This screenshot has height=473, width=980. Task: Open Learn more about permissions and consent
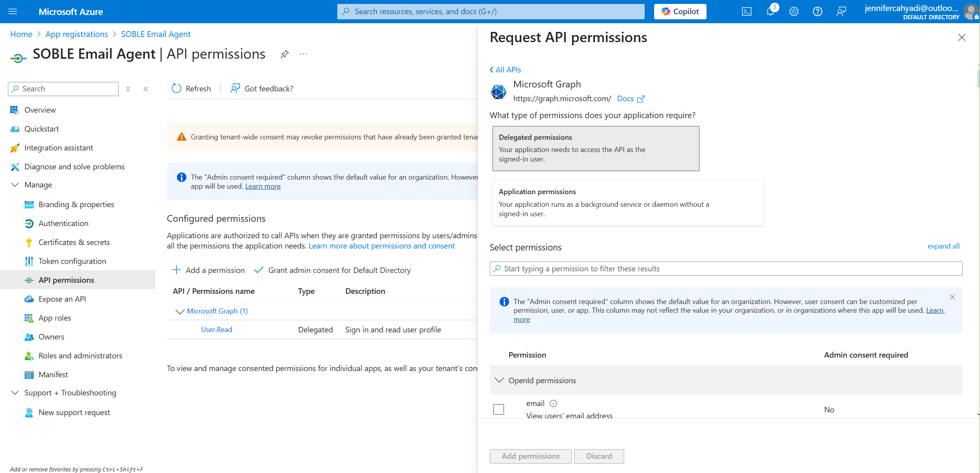pos(381,246)
